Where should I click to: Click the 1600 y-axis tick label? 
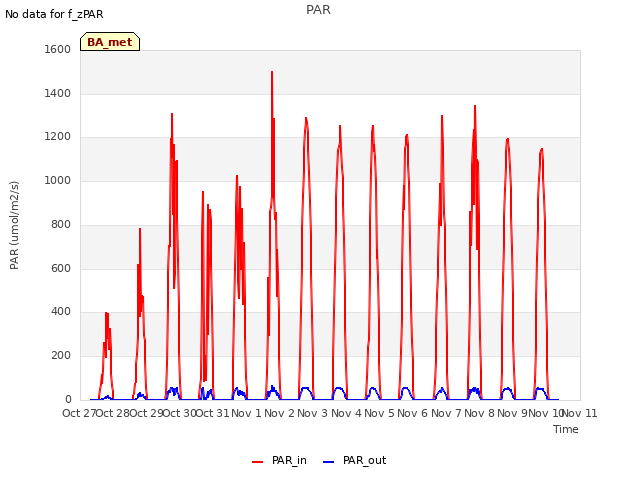pyautogui.click(x=58, y=49)
